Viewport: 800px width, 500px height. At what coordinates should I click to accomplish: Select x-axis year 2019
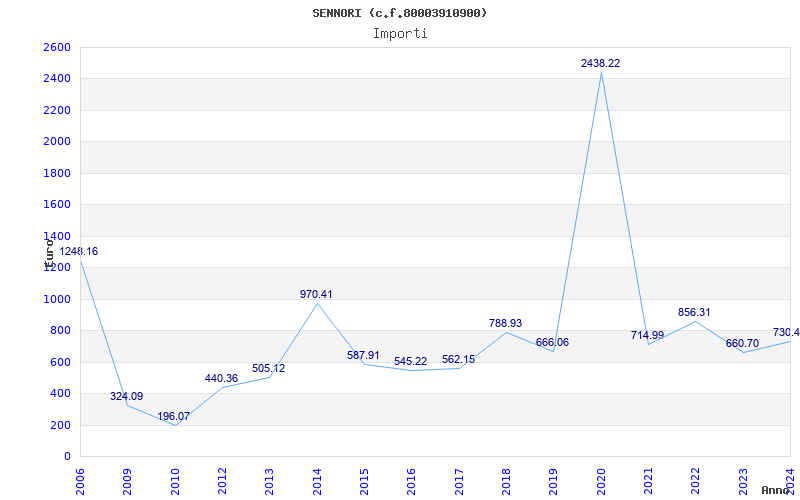click(x=554, y=481)
